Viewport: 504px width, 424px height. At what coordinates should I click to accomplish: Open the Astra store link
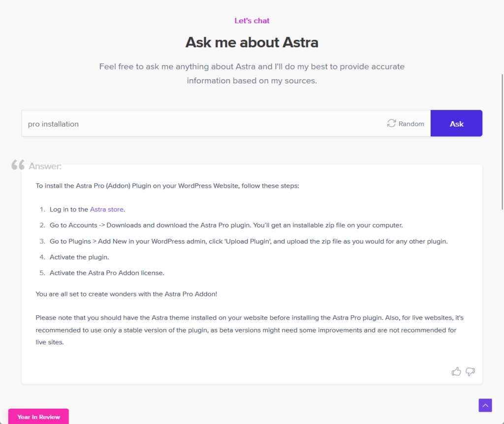[x=107, y=209]
